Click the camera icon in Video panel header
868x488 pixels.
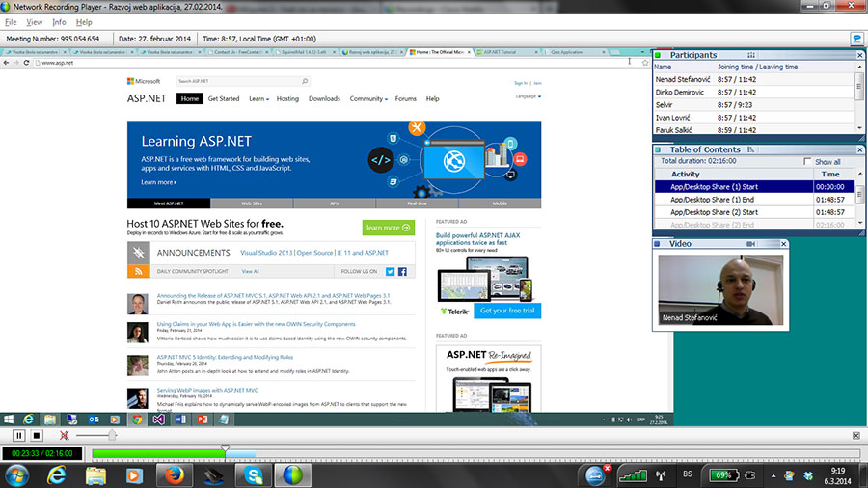(750, 243)
